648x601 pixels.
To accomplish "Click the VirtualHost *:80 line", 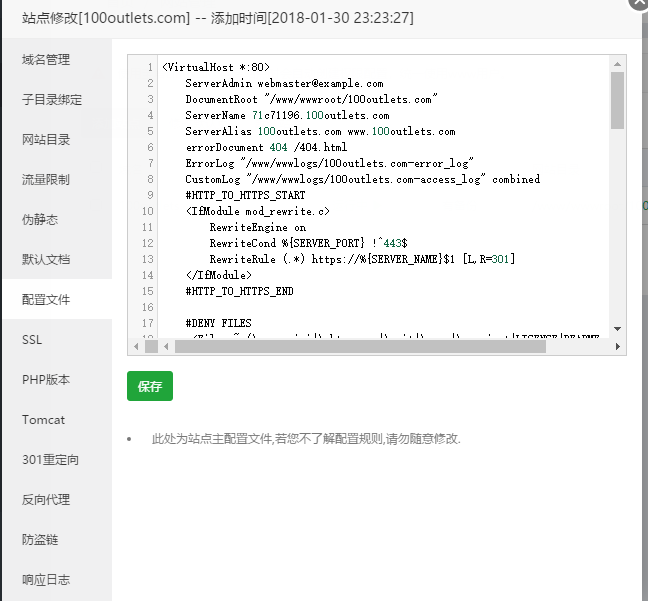I will pyautogui.click(x=216, y=67).
